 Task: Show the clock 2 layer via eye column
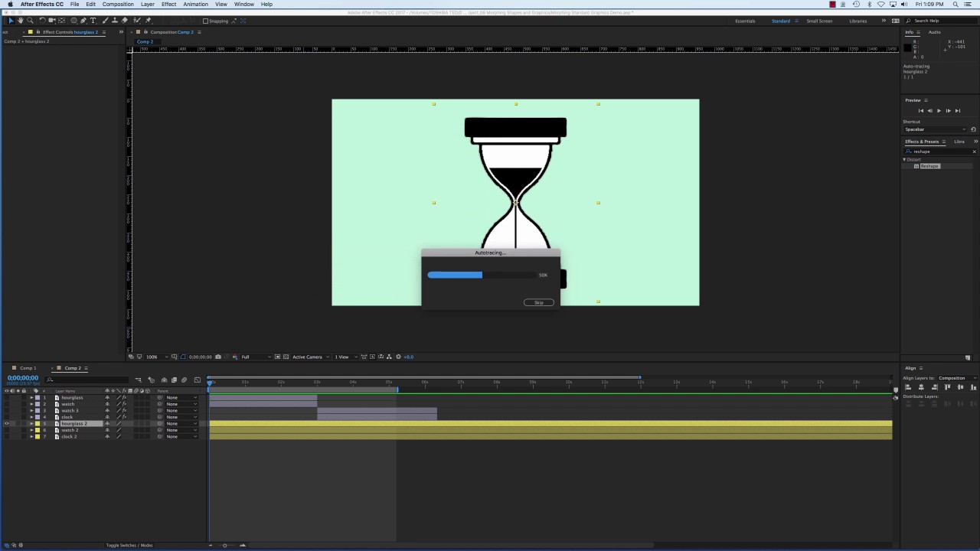(x=7, y=436)
